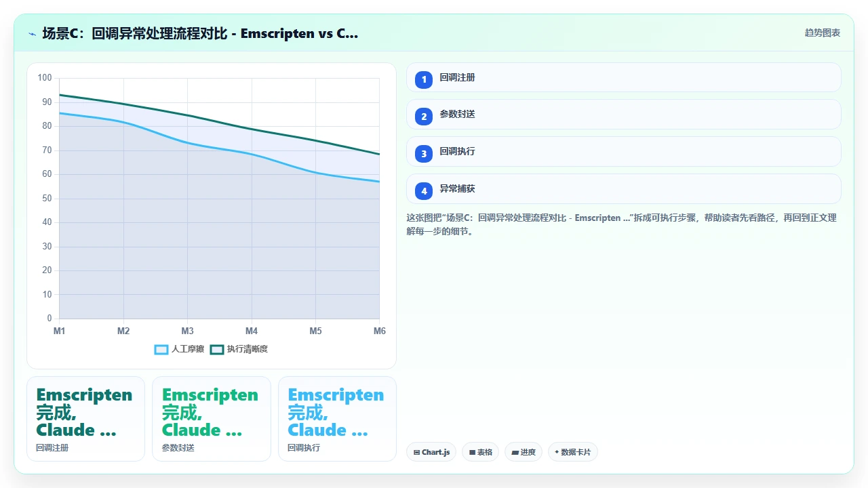Toggle the 执行清晰度 legend swatch
Screen dimensions: 868x488
pos(217,349)
